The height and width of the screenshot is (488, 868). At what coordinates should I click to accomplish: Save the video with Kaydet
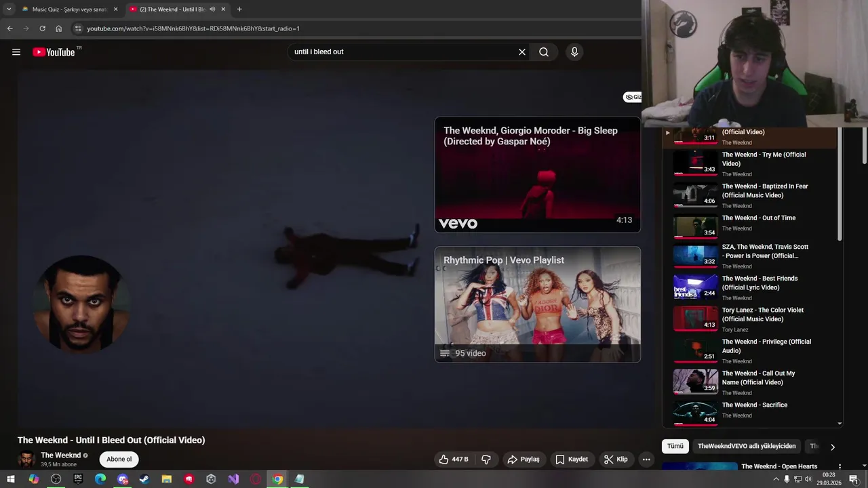pos(571,460)
